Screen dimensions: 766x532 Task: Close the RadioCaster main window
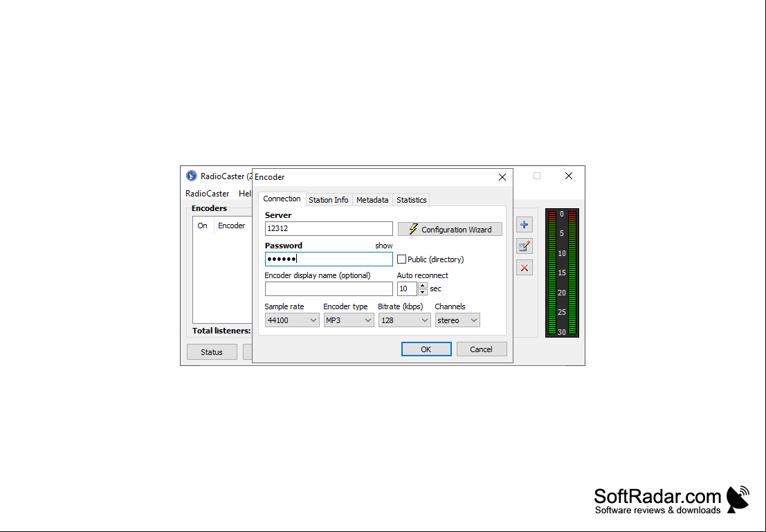pyautogui.click(x=569, y=176)
